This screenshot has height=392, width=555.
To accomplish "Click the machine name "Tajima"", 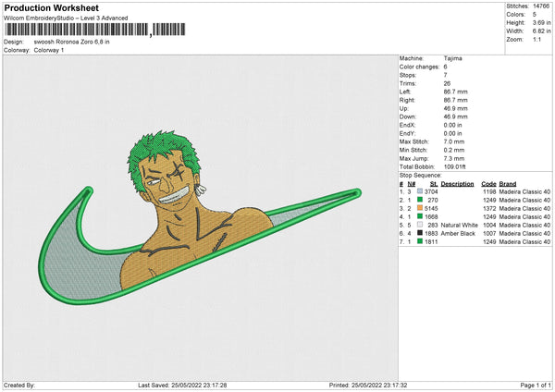I will click(452, 58).
